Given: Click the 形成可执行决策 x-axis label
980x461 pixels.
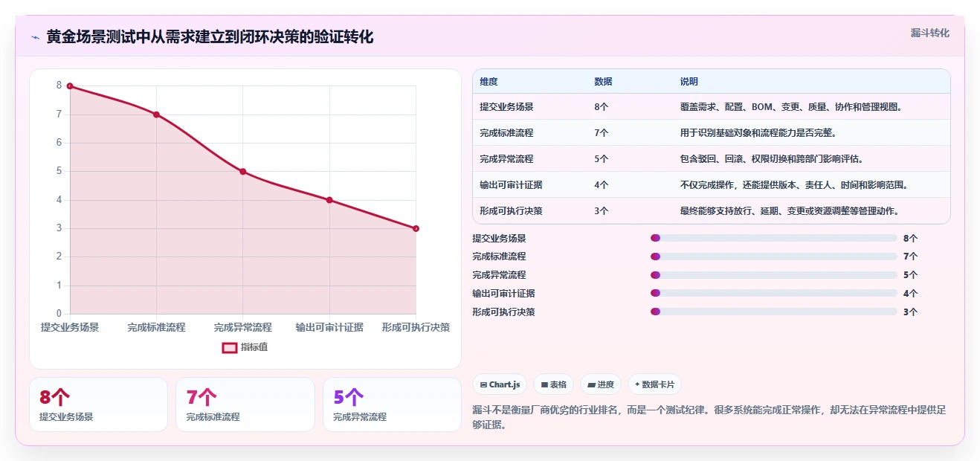Looking at the screenshot, I should pos(416,327).
